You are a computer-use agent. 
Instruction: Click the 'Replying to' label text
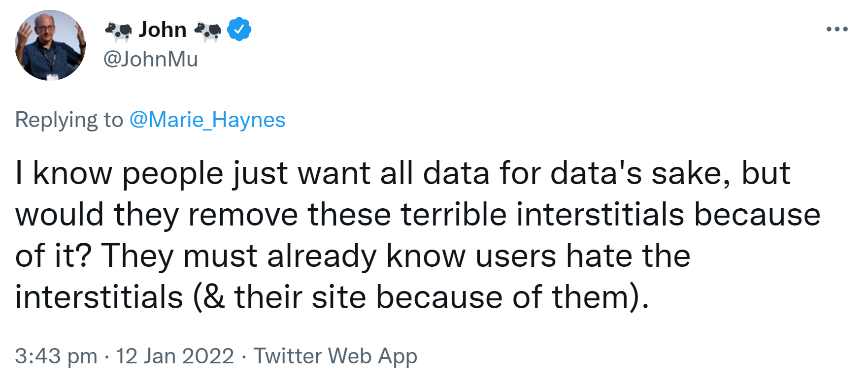point(69,120)
